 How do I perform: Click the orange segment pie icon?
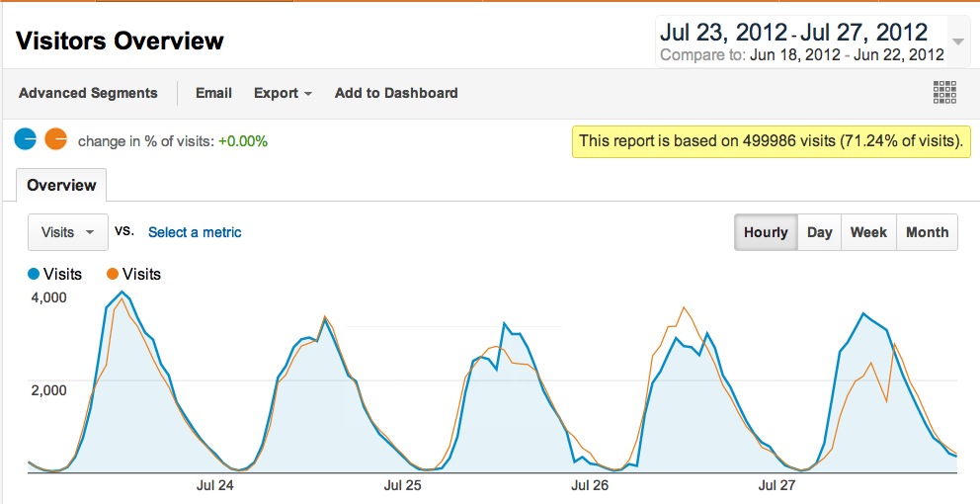tap(55, 138)
